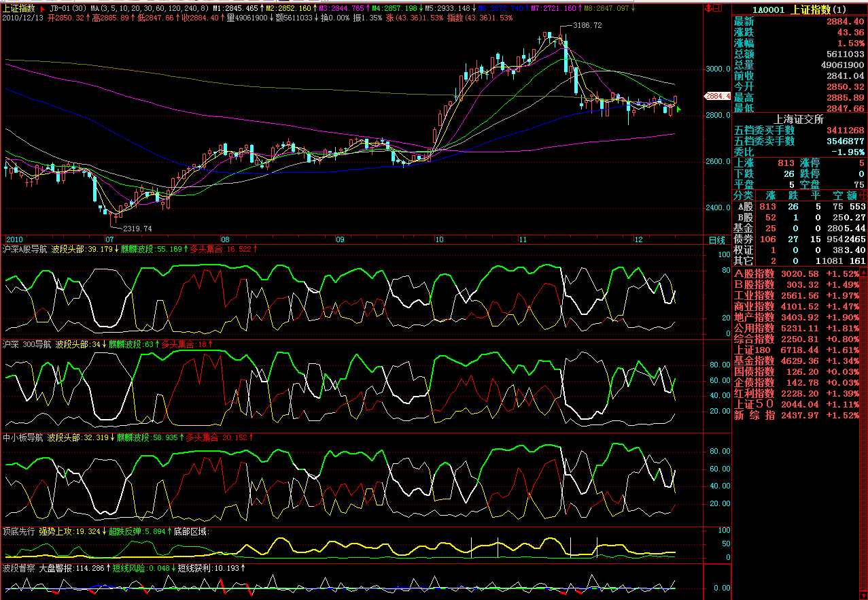Select the A股 row in category table
This screenshot has height=600, width=868.
click(x=800, y=206)
